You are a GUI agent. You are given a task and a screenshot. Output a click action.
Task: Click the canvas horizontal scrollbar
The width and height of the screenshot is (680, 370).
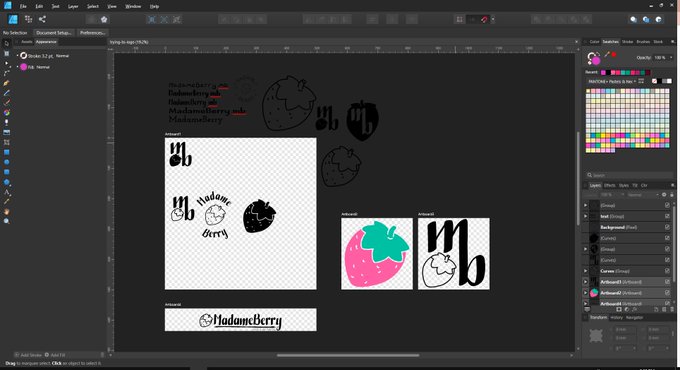click(348, 355)
